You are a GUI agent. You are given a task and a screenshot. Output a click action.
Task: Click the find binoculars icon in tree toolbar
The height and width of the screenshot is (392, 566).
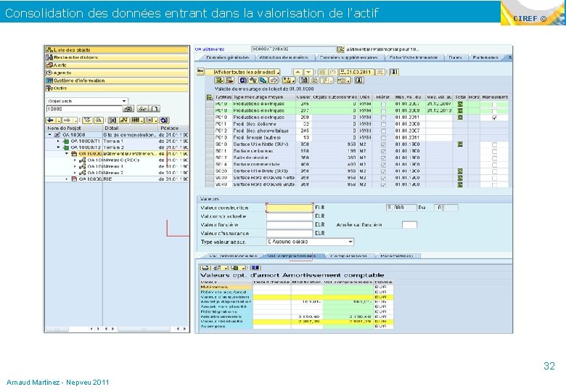click(x=112, y=121)
